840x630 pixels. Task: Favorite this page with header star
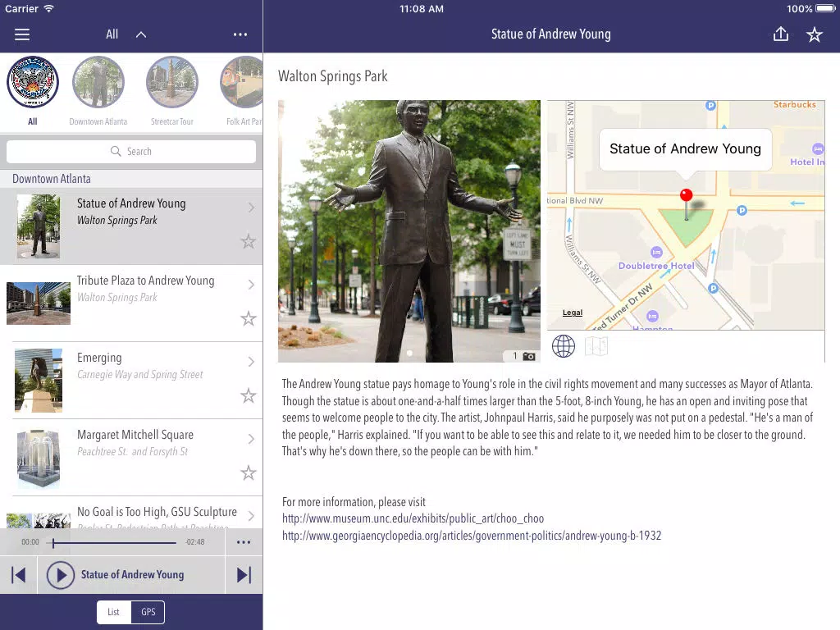click(815, 34)
